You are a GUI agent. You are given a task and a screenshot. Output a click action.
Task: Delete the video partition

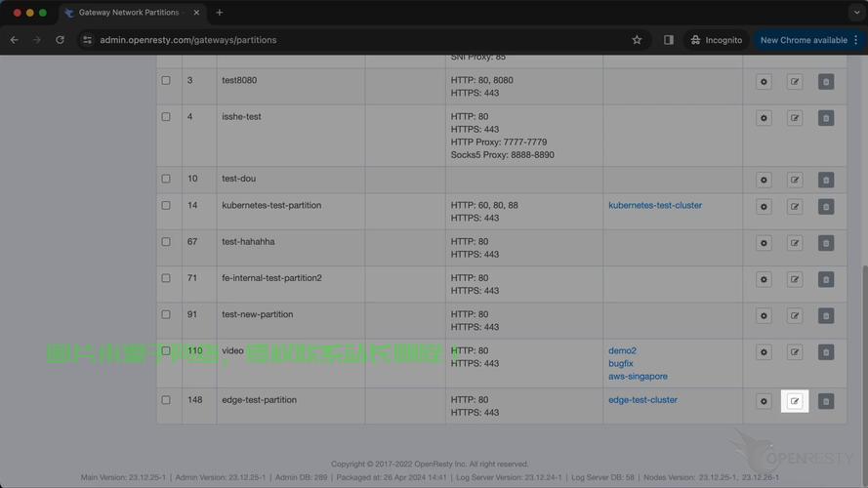coord(826,352)
